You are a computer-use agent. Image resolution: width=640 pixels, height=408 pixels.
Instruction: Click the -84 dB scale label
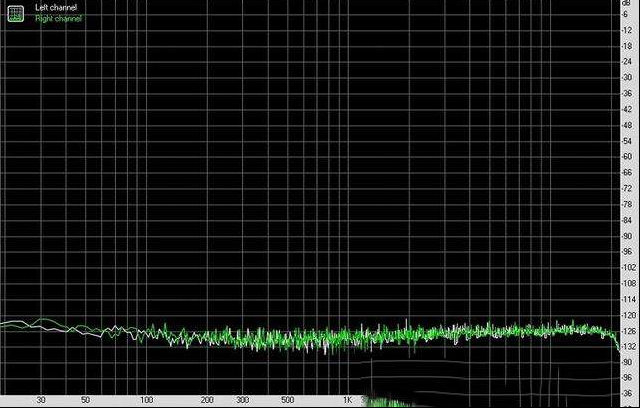[627, 220]
